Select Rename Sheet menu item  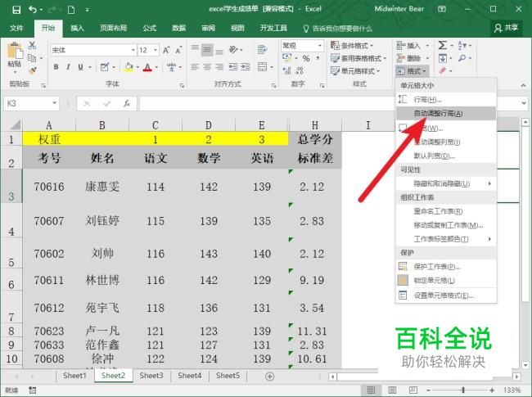pos(446,211)
